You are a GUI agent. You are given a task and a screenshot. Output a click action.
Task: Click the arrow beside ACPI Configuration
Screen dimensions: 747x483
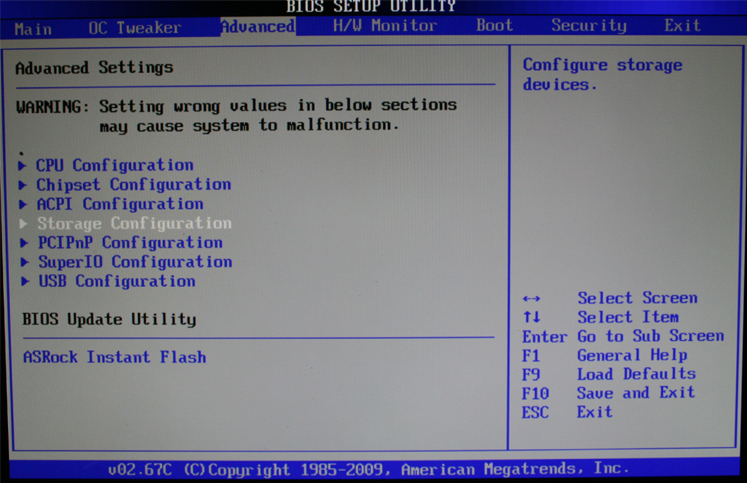23,204
